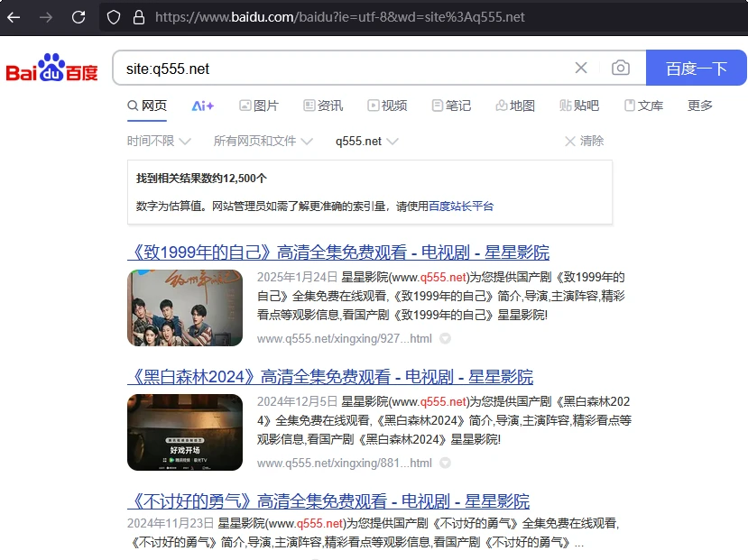Open image search via camera icon
Image resolution: width=748 pixels, height=560 pixels.
[x=620, y=68]
